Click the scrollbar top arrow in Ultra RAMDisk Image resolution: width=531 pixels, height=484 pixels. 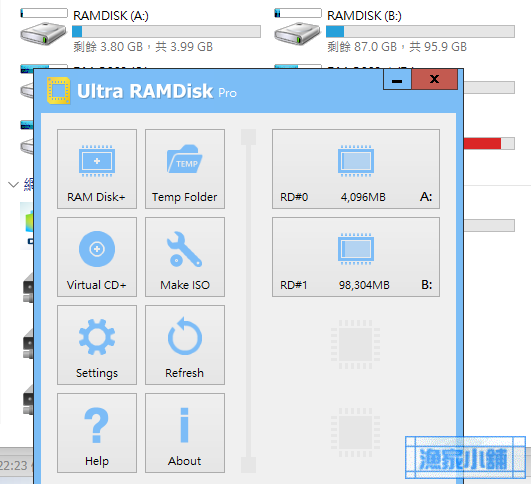click(248, 137)
